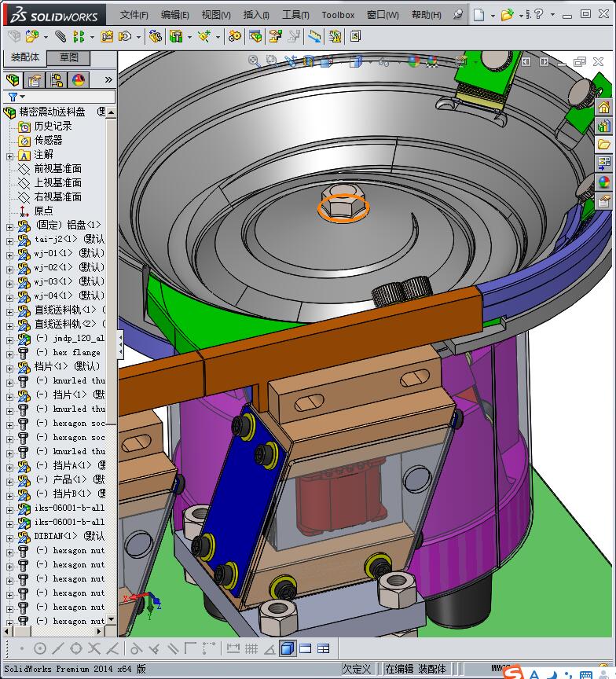Click the New Motion Study icon
The height and width of the screenshot is (679, 616).
point(235,36)
